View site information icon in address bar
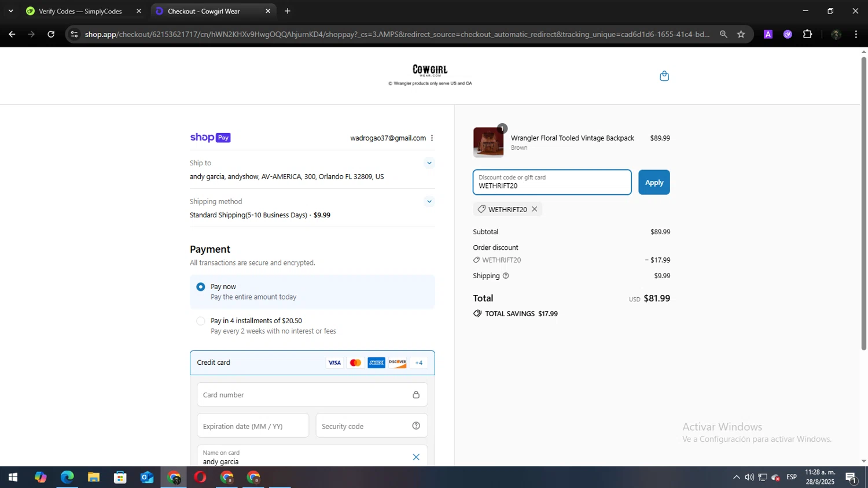The height and width of the screenshot is (488, 868). point(74,35)
